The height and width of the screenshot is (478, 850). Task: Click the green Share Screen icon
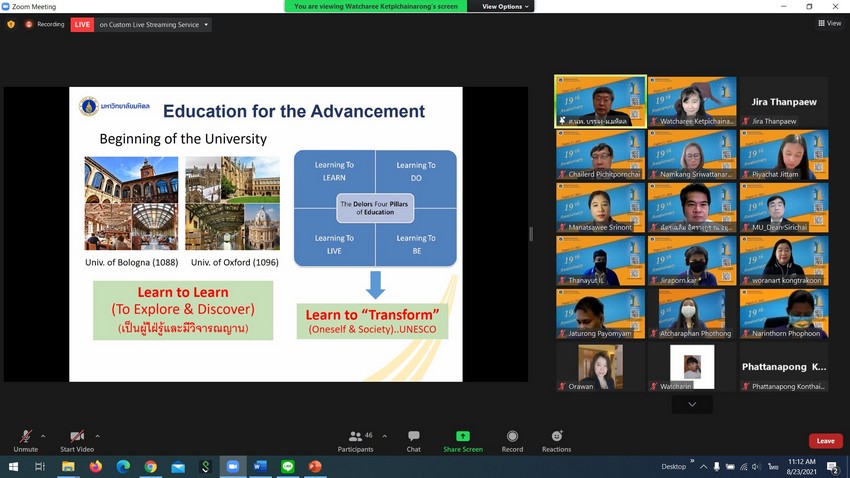pos(463,437)
